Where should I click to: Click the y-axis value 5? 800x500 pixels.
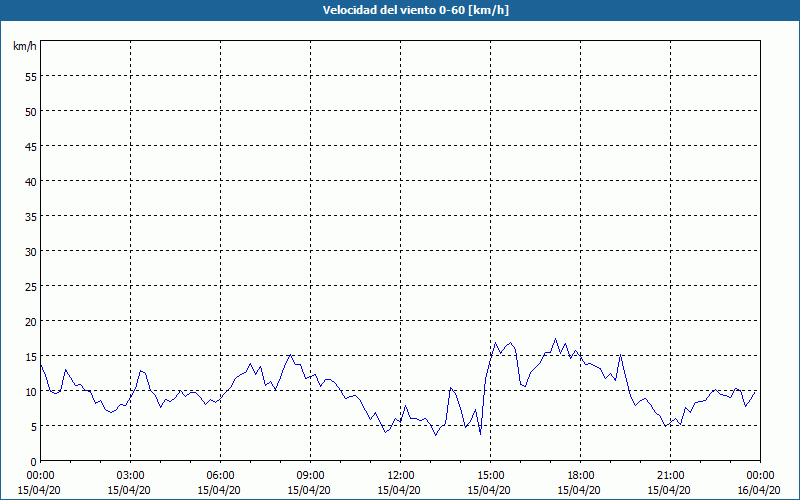pyautogui.click(x=34, y=427)
